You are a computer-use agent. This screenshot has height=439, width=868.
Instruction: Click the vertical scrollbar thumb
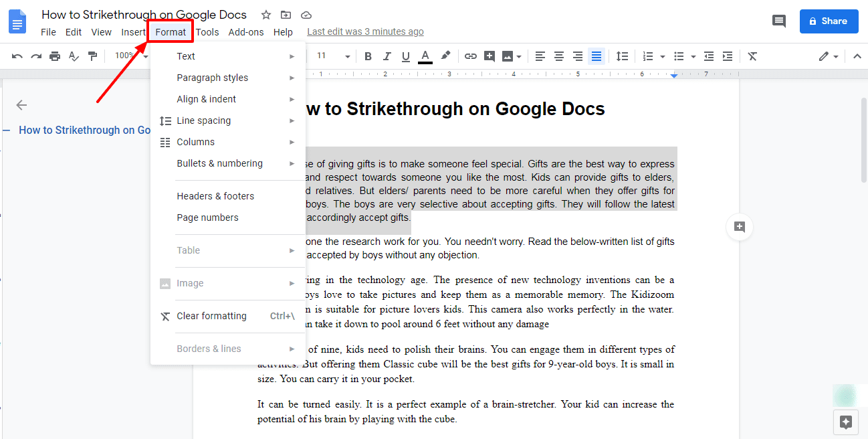(x=863, y=139)
